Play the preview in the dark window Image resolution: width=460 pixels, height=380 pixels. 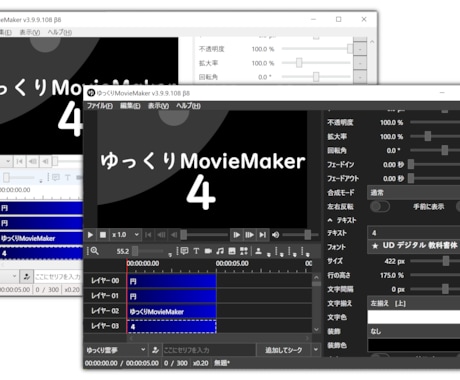(x=90, y=235)
